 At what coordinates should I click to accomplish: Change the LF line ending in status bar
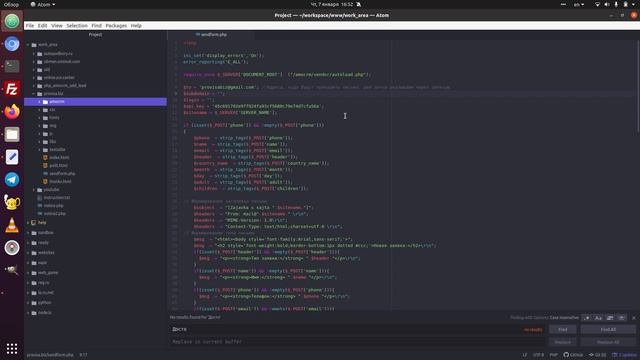point(525,355)
